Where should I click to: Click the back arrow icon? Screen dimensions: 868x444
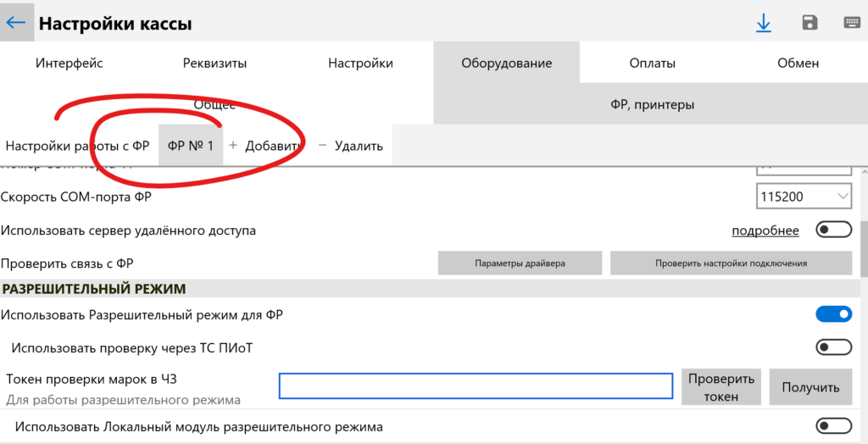[x=16, y=23]
